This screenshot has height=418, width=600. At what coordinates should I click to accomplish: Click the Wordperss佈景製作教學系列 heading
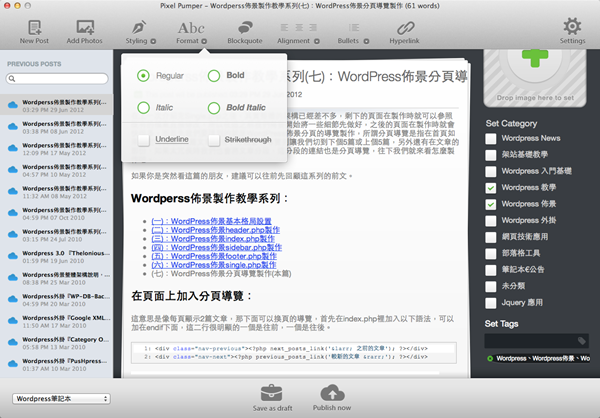coord(210,198)
